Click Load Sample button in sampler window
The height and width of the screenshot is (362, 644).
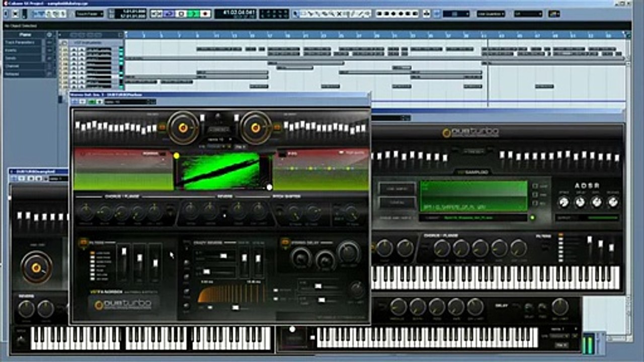397,189
